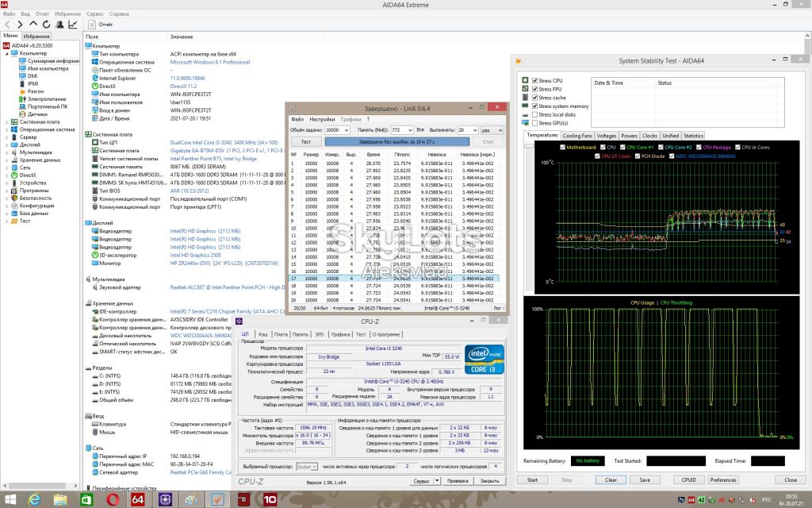Open LinX Память (МиБ) dropdown
Screen dimensions: 812x508
pyautogui.click(x=409, y=130)
